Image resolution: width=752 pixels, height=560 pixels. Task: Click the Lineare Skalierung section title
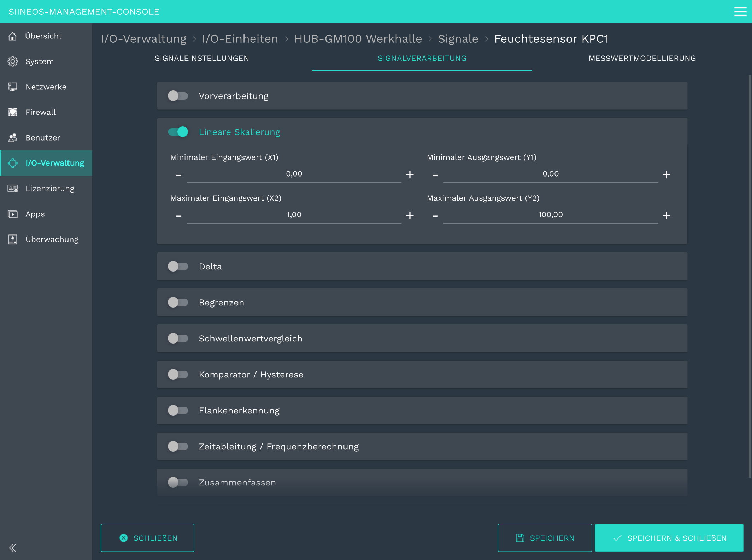[239, 132]
